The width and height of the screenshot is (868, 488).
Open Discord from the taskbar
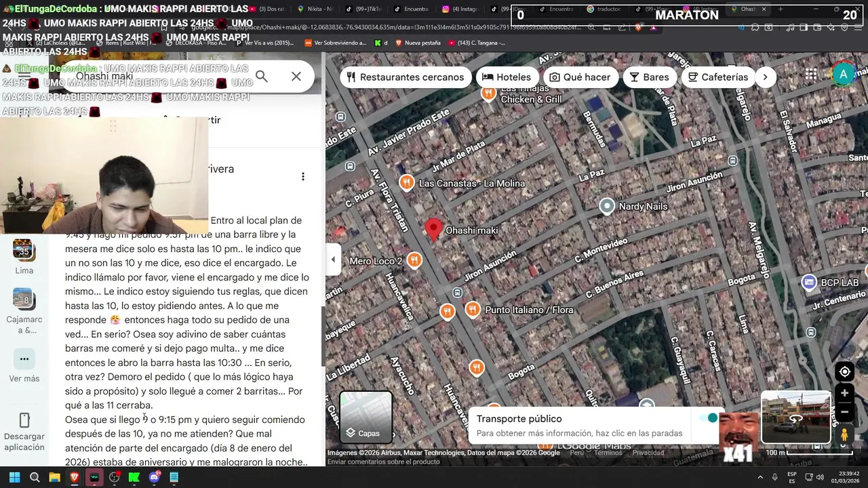click(154, 477)
